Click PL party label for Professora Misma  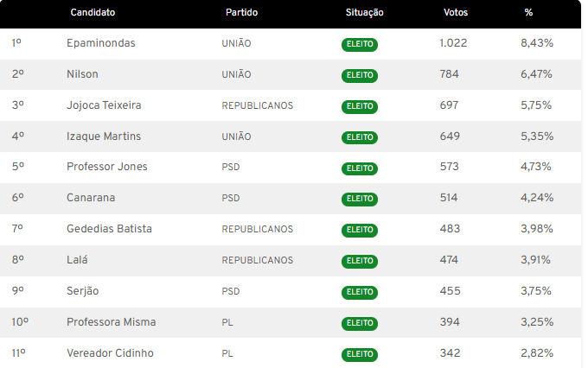[227, 322]
